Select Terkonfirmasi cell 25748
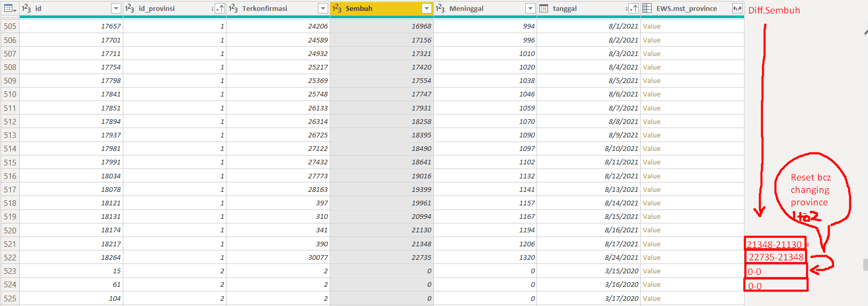 (278, 94)
